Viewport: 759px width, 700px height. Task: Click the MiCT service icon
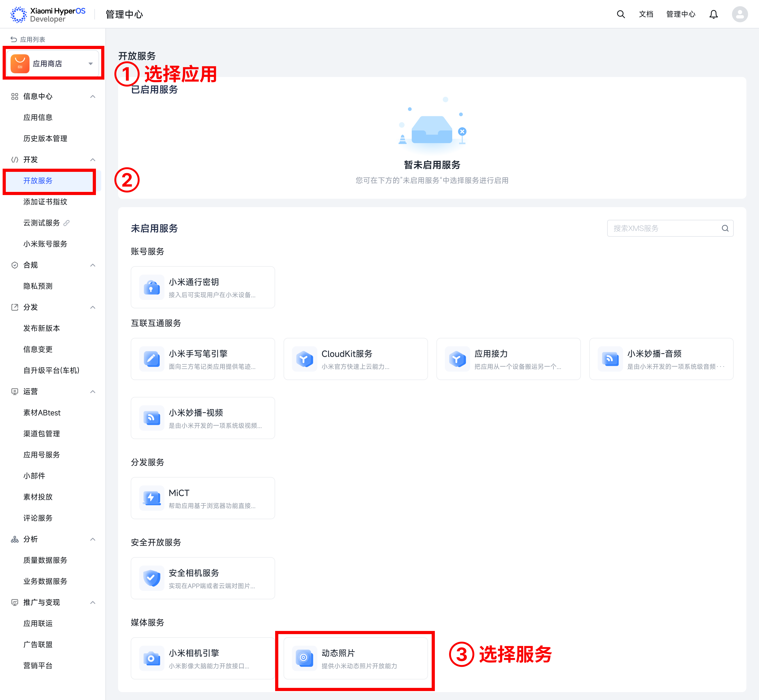tap(152, 498)
